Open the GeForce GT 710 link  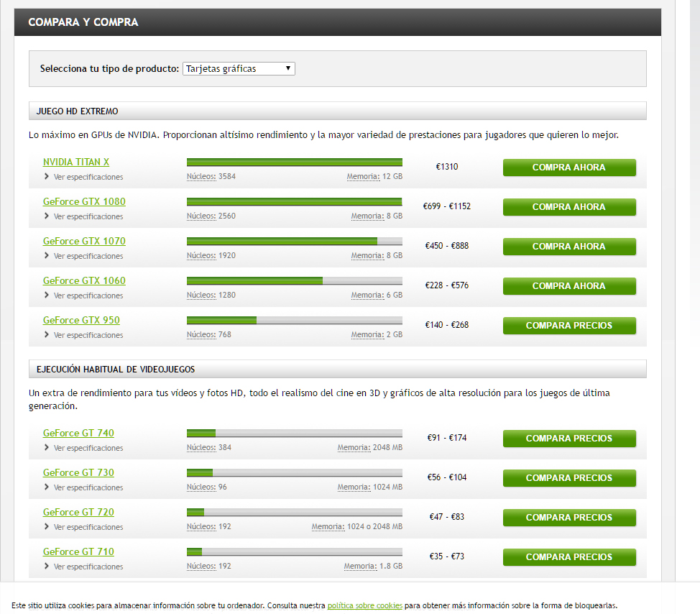78,551
